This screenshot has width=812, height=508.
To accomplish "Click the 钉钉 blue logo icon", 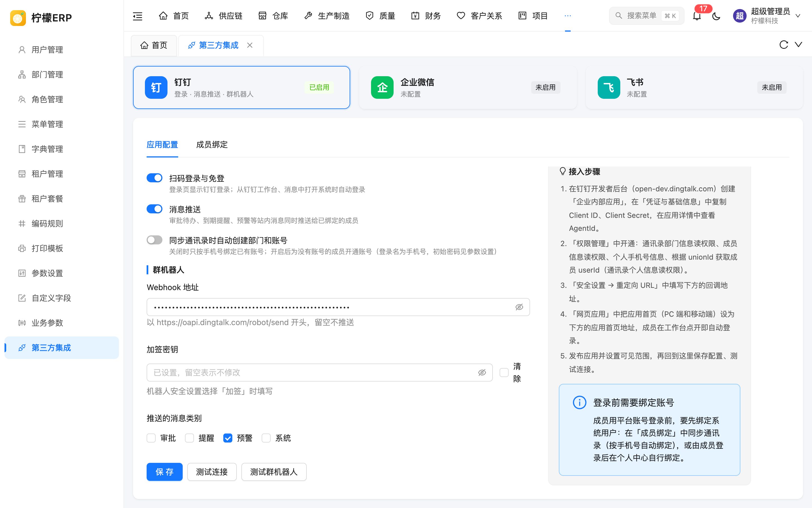I will (x=156, y=87).
